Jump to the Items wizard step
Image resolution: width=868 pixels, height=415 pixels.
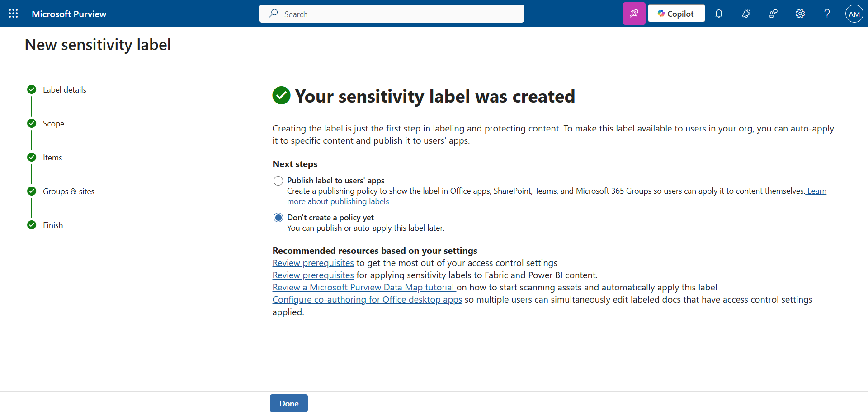click(x=52, y=158)
